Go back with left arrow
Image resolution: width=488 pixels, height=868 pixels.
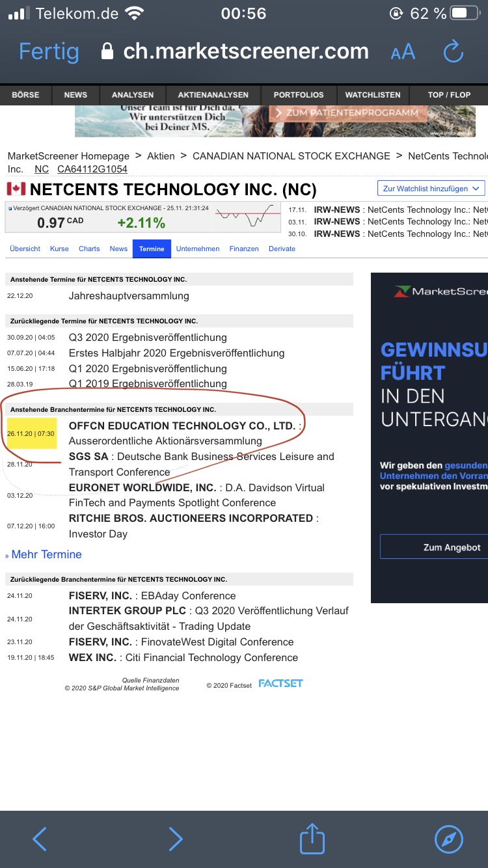(x=40, y=839)
